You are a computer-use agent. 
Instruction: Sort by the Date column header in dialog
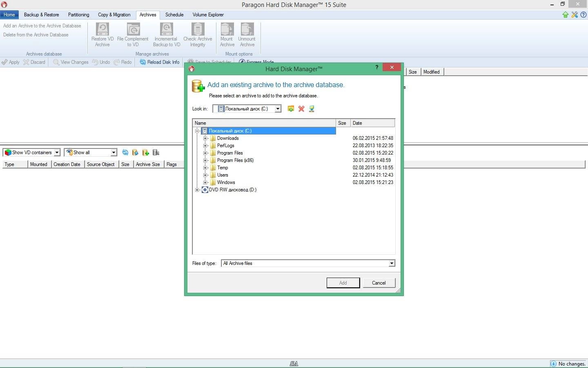pyautogui.click(x=372, y=123)
